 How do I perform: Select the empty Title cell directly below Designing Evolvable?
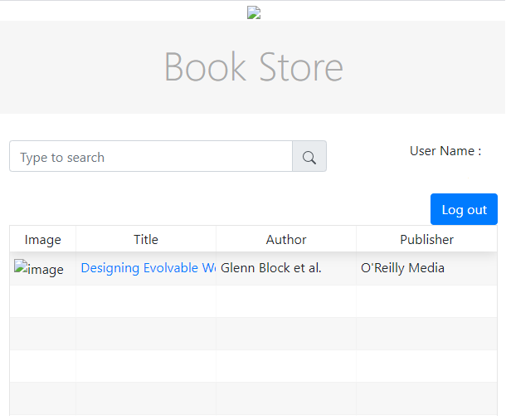point(146,301)
